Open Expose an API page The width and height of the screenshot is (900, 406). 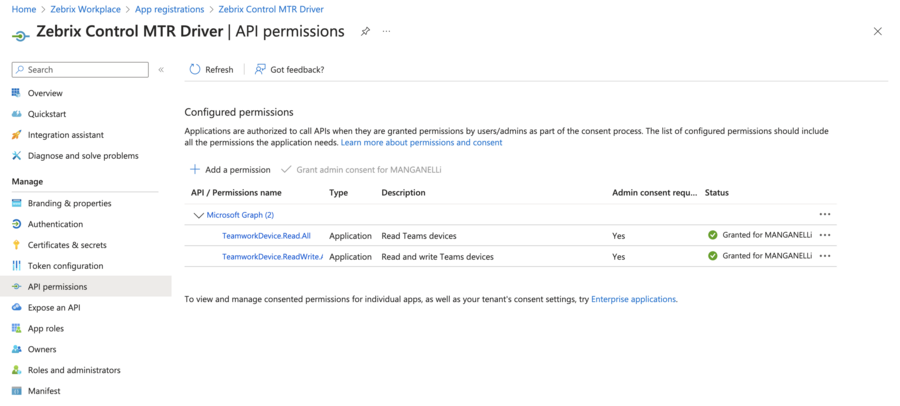point(55,308)
